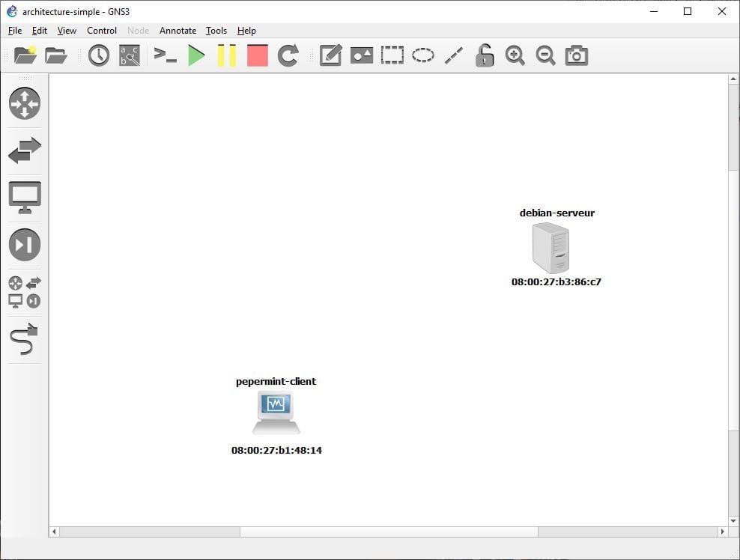Click the horizontal scrollbar below the canvas

pos(389,531)
